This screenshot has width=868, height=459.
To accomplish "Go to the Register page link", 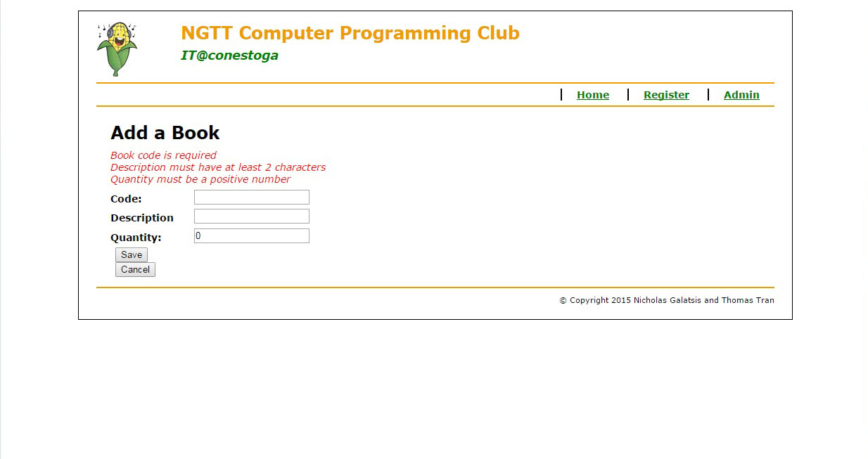I will pyautogui.click(x=665, y=95).
